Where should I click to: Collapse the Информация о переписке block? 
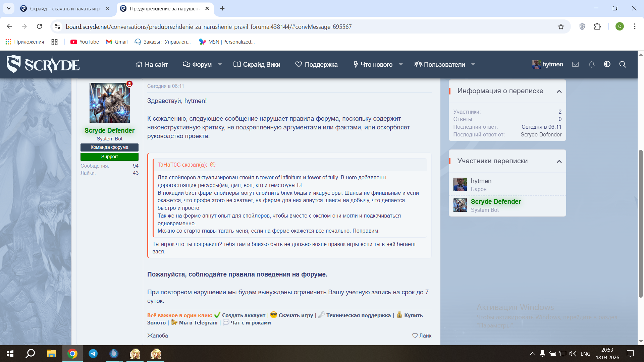(559, 91)
